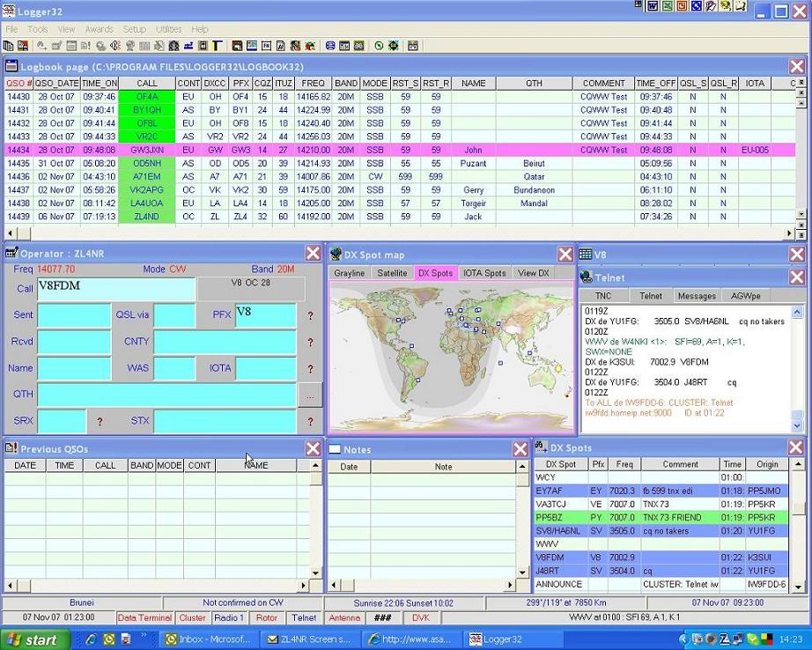
Task: Launch Excel from the title bar shortcut
Action: pos(667,6)
